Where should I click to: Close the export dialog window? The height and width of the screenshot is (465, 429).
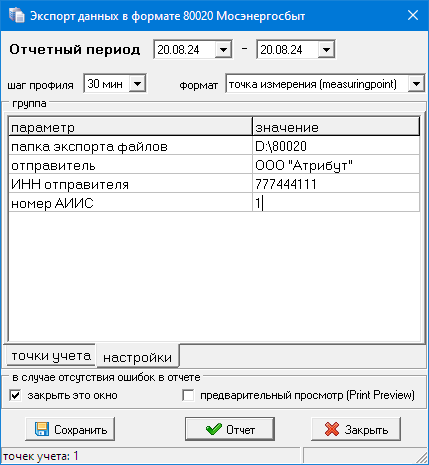tap(413, 15)
